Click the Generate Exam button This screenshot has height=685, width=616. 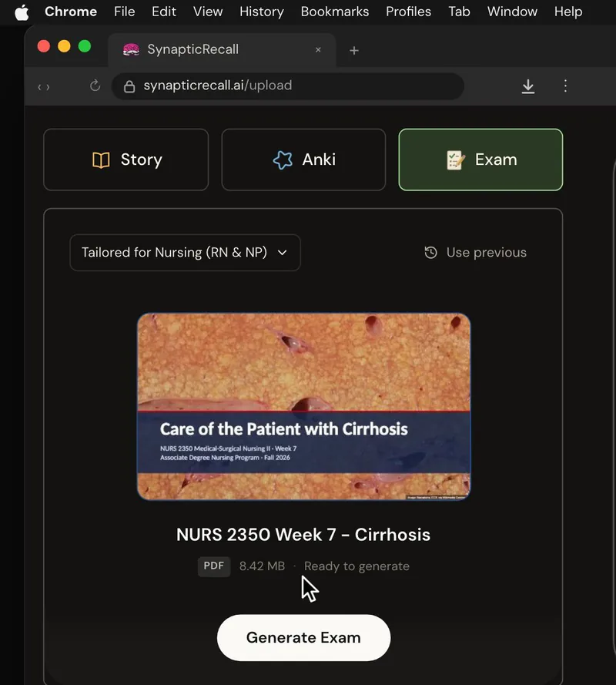click(304, 638)
